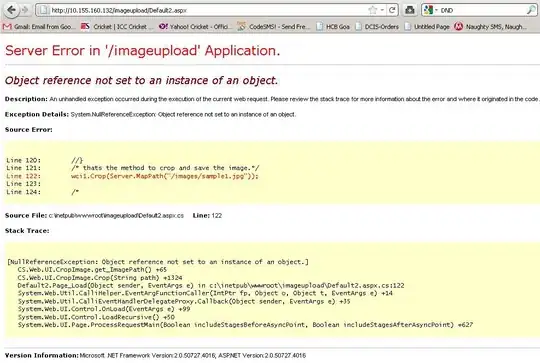Open Naughty SMS bookmark
Screen dimensions: 540x363
click(x=491, y=27)
